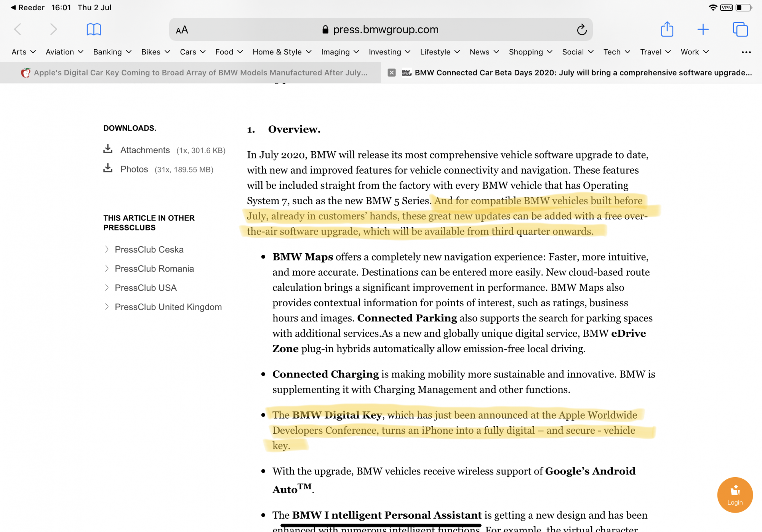This screenshot has width=762, height=532.
Task: Switch to Apple's Digital Car Key tab
Action: (190, 72)
